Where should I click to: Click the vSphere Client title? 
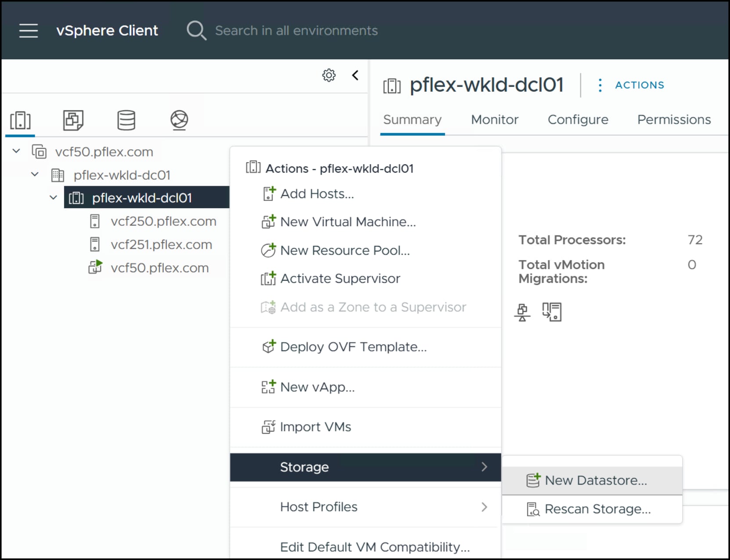(107, 31)
